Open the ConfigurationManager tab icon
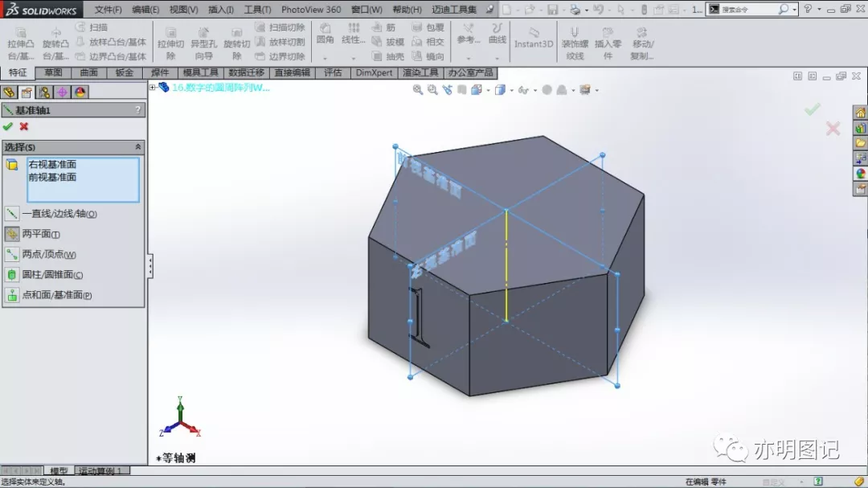The image size is (868, 488). coord(44,92)
